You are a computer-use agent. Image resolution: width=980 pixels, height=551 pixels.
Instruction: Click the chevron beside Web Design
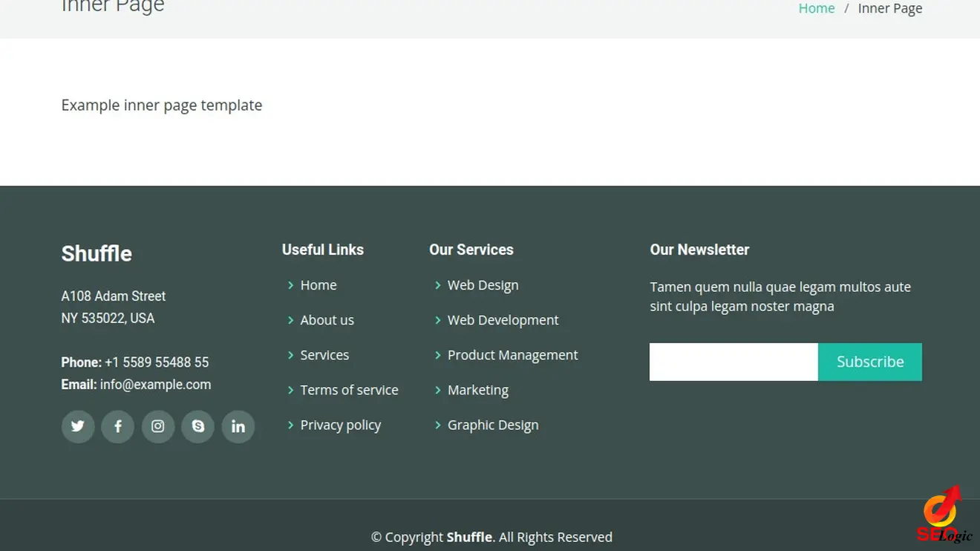point(437,285)
